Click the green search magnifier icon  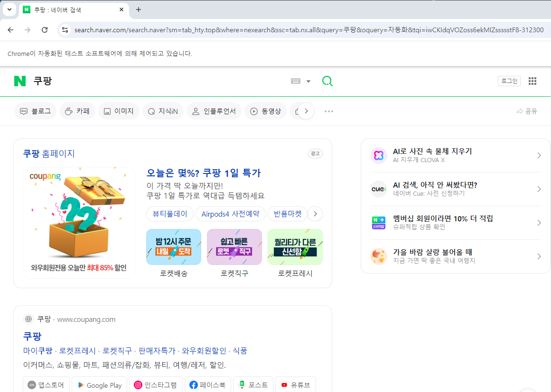327,81
